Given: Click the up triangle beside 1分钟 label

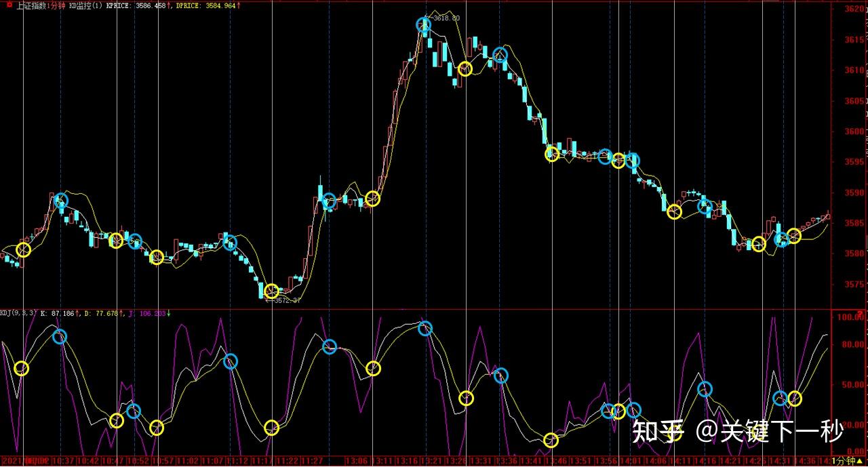Looking at the screenshot, I should pyautogui.click(x=859, y=461).
